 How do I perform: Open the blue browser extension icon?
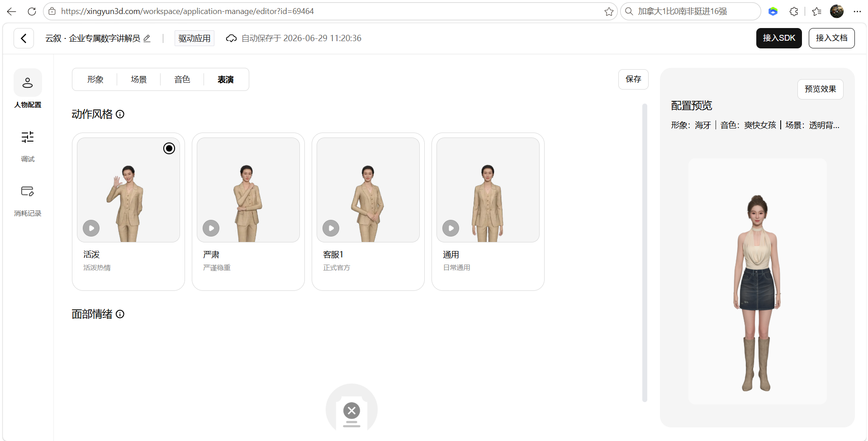click(773, 11)
